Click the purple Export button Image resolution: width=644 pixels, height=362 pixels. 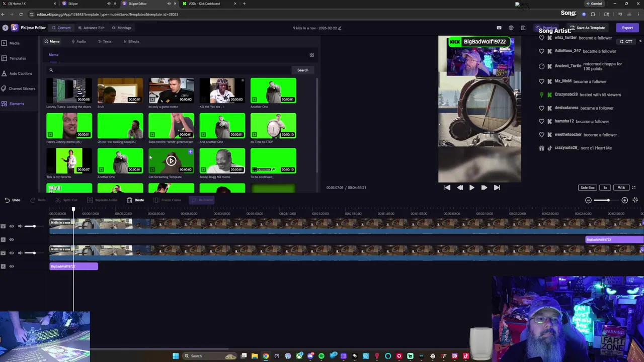tap(627, 28)
